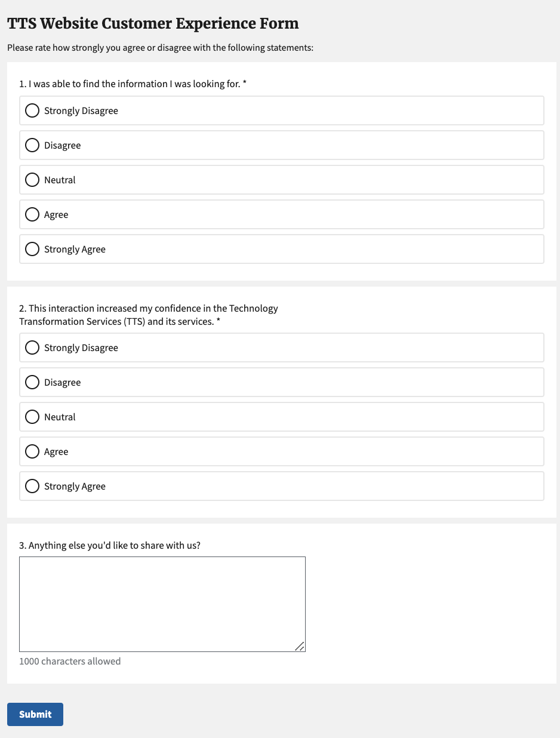This screenshot has height=738, width=560.
Task: Click the text area resize handle
Action: (300, 647)
